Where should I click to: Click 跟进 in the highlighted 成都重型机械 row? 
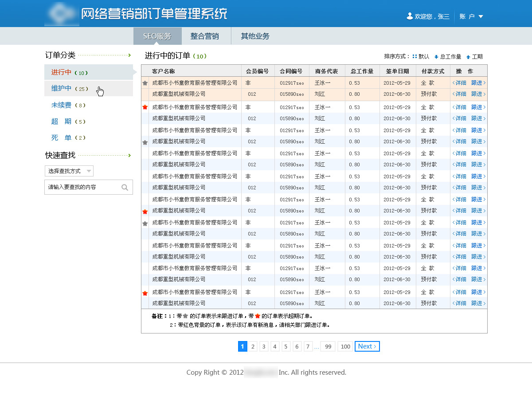tap(478, 94)
